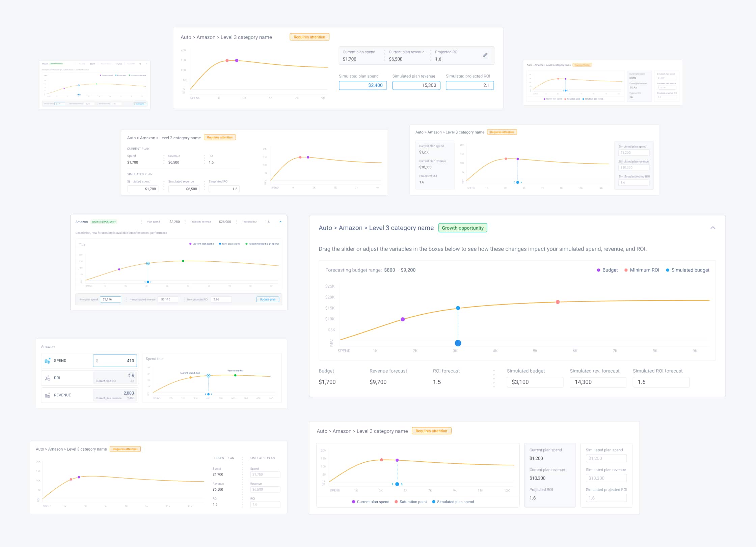Toggle the Budget legend entry
Image resolution: width=756 pixels, height=547 pixels.
tap(607, 270)
